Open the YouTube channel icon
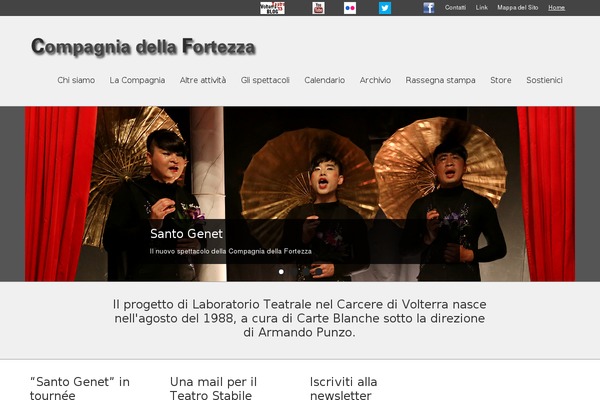Screen dimensions: 600x400 point(318,8)
